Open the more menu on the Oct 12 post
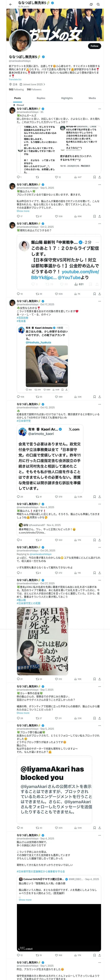Image resolution: width=110 pixels, height=980 pixels. [x=99, y=404]
